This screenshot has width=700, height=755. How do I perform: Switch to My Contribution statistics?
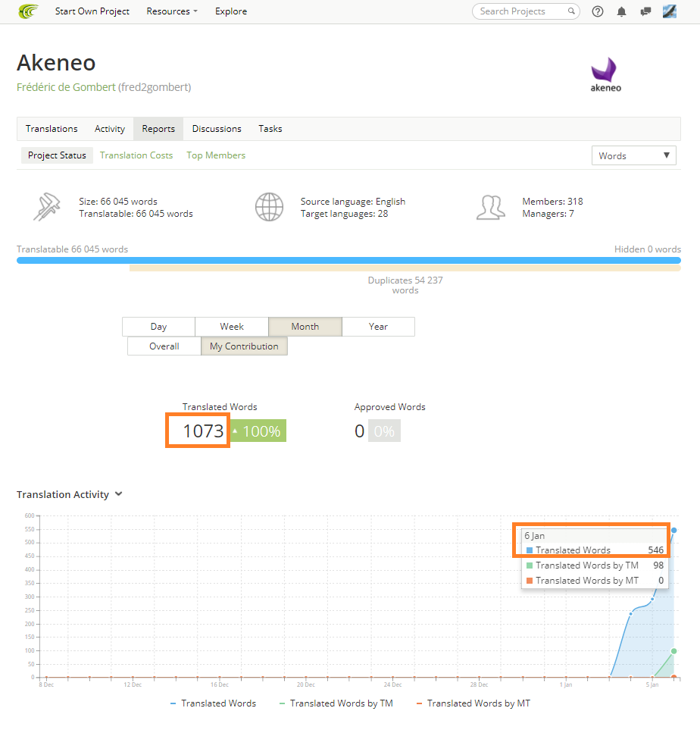[x=244, y=346]
